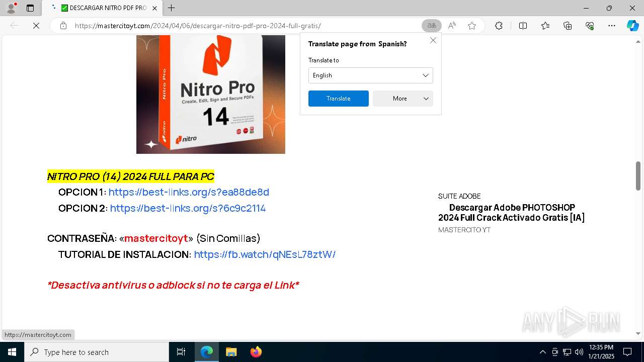
Task: Stop loading the page
Action: (36, 26)
